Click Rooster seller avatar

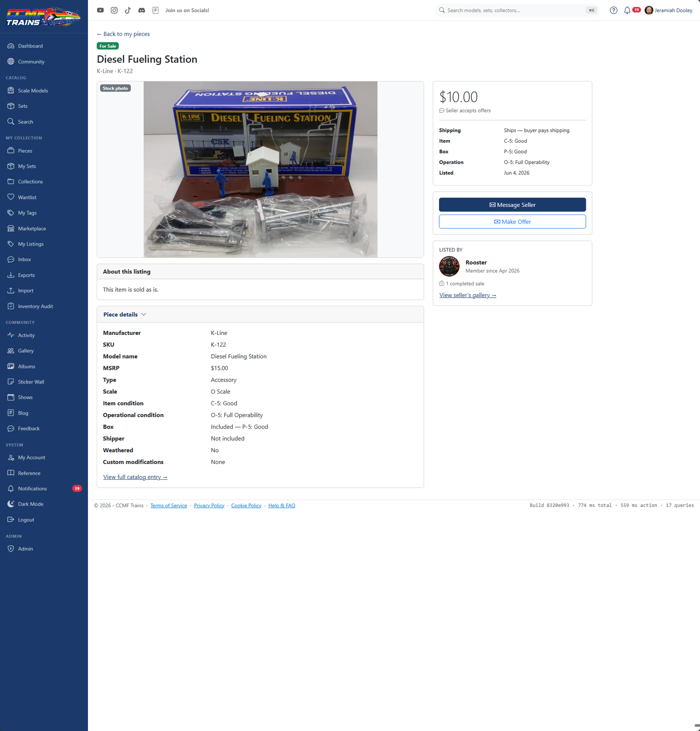tap(449, 266)
